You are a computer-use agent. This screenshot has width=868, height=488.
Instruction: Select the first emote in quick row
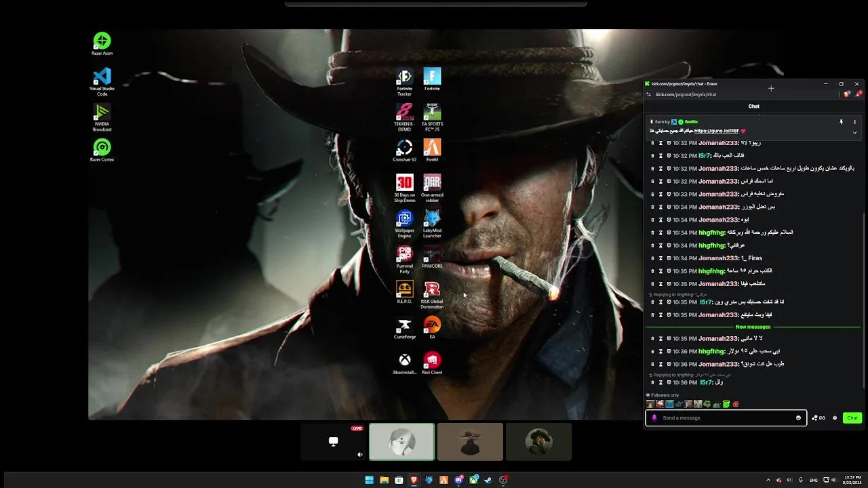pos(650,404)
